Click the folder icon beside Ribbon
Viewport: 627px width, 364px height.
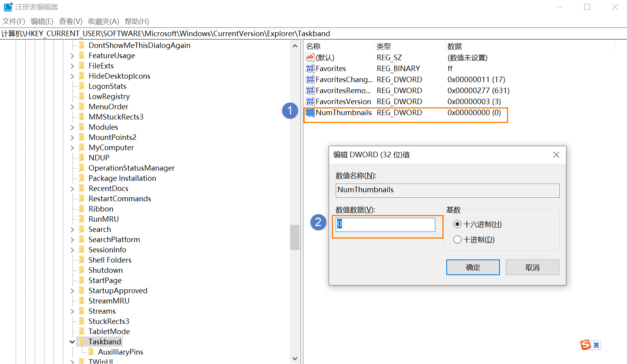(82, 209)
